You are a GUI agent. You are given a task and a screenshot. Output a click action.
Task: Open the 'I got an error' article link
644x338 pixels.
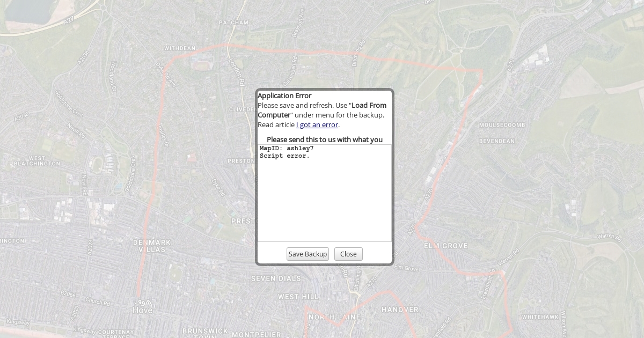tap(317, 125)
